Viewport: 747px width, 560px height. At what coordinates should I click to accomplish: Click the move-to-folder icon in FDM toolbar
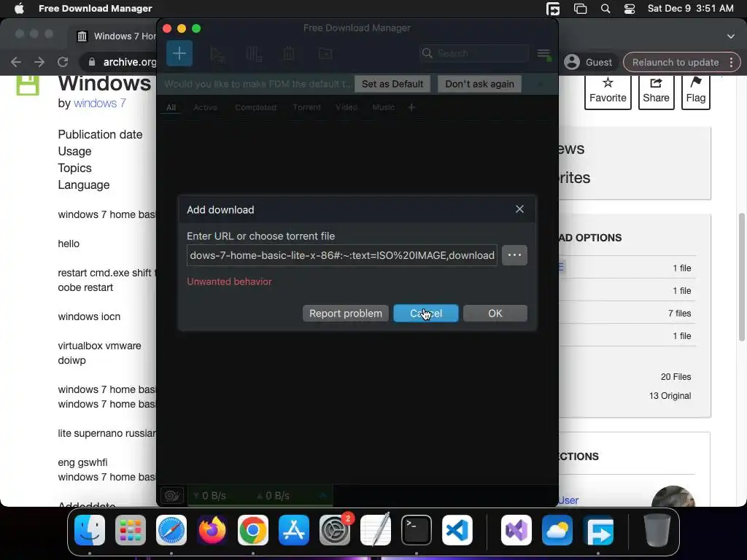[325, 54]
